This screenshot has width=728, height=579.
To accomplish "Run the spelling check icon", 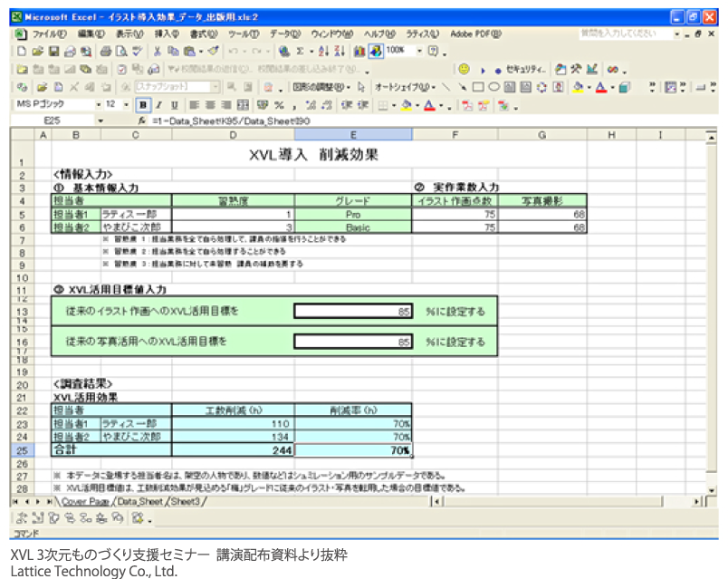I will pos(138,51).
